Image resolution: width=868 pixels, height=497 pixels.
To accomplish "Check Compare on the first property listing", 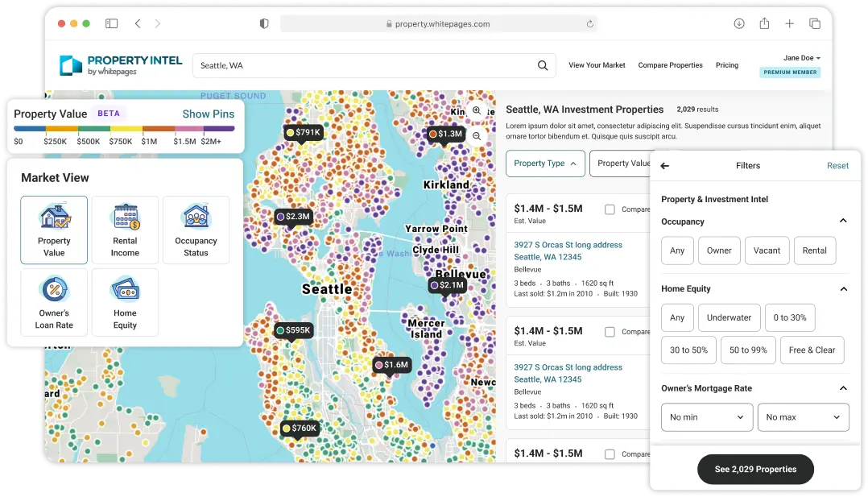I will tap(610, 209).
